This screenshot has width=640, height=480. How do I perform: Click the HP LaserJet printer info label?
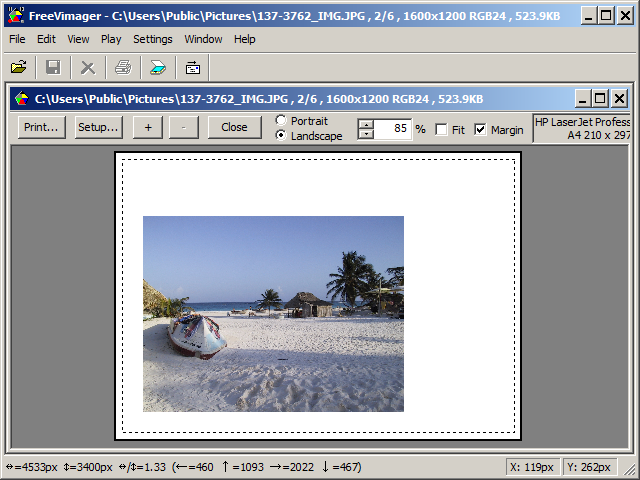point(581,129)
